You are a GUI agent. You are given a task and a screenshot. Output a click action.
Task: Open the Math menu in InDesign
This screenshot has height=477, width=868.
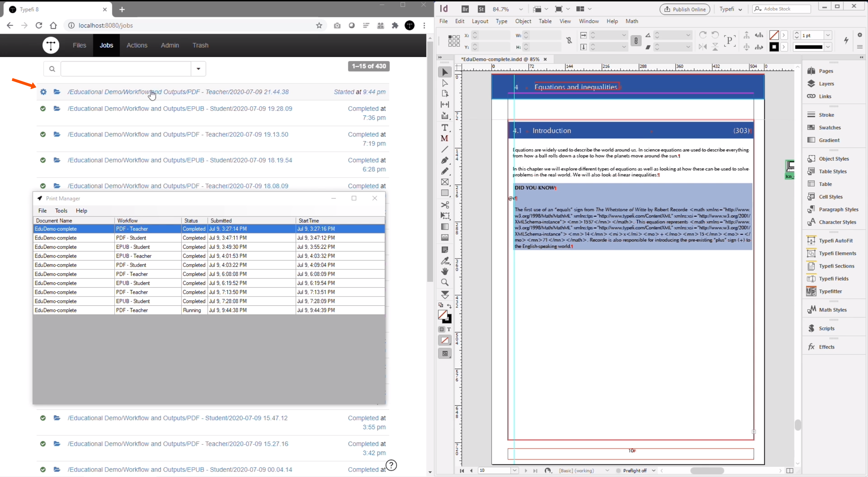point(632,21)
